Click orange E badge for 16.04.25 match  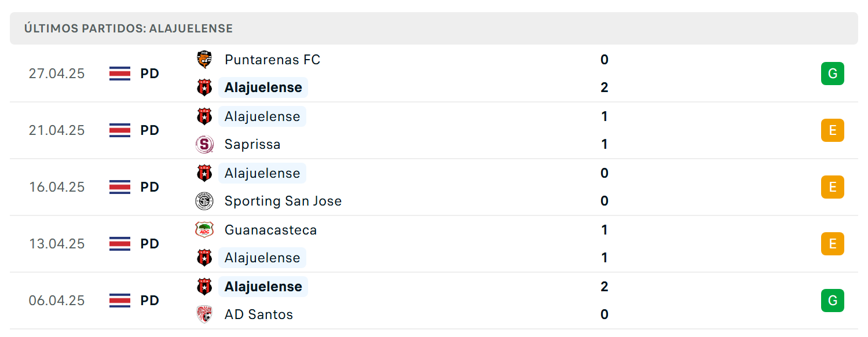(832, 187)
